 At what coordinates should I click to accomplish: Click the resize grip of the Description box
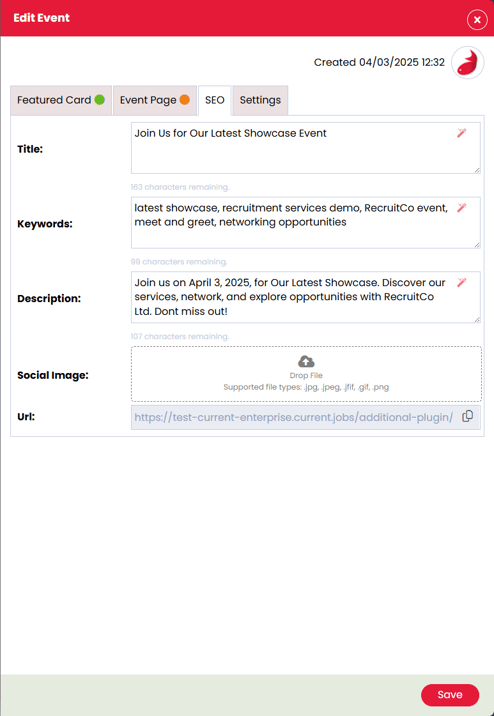click(477, 320)
